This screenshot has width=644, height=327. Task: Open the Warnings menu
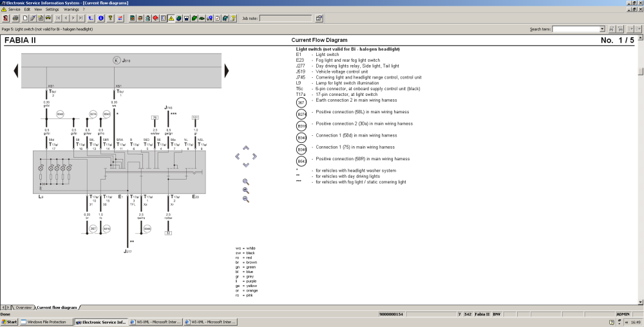pyautogui.click(x=71, y=9)
